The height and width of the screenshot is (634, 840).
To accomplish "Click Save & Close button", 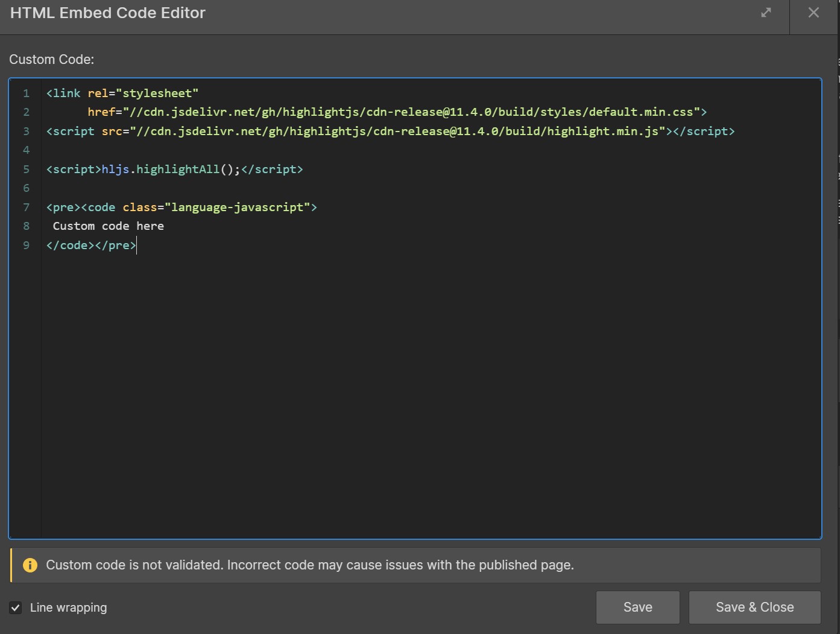I will pos(755,607).
